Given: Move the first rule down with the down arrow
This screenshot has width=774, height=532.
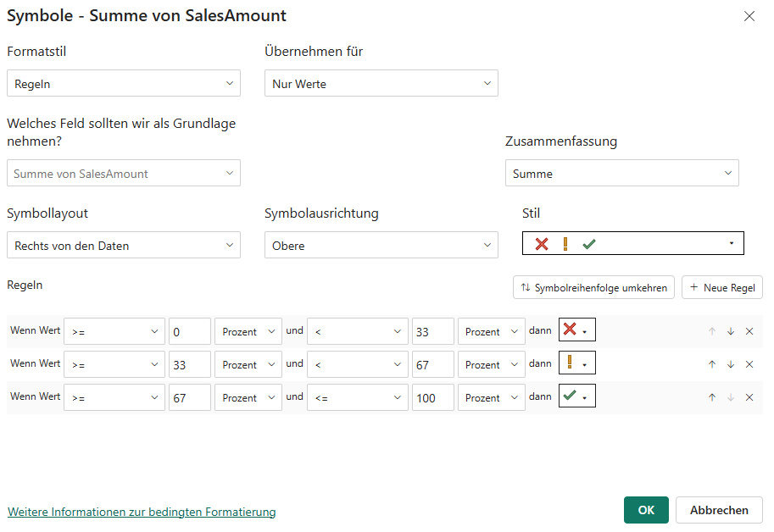Looking at the screenshot, I should click(x=730, y=330).
